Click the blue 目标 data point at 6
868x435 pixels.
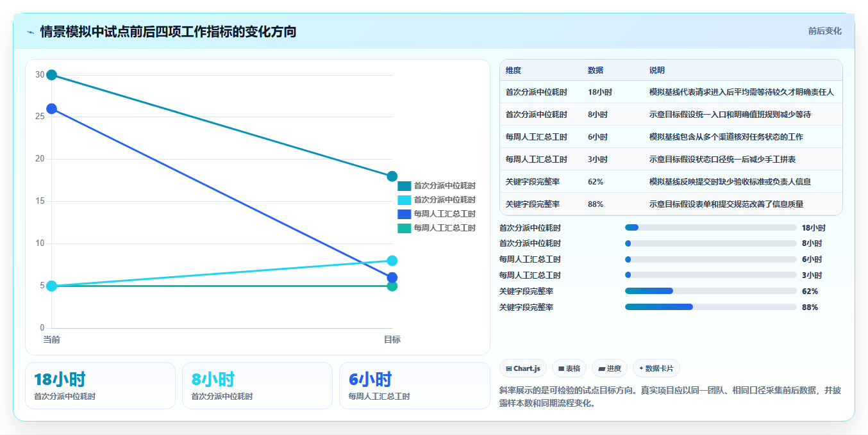coord(392,277)
